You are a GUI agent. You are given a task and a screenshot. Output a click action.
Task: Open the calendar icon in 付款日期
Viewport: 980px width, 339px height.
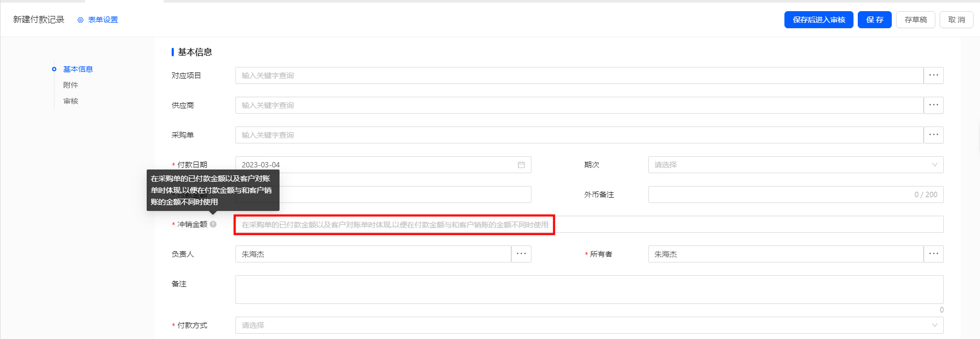(521, 165)
